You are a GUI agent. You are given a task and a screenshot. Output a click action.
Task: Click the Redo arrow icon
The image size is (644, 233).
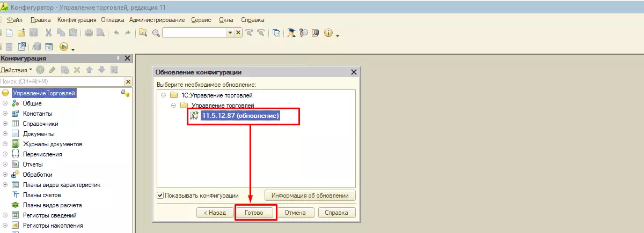127,33
